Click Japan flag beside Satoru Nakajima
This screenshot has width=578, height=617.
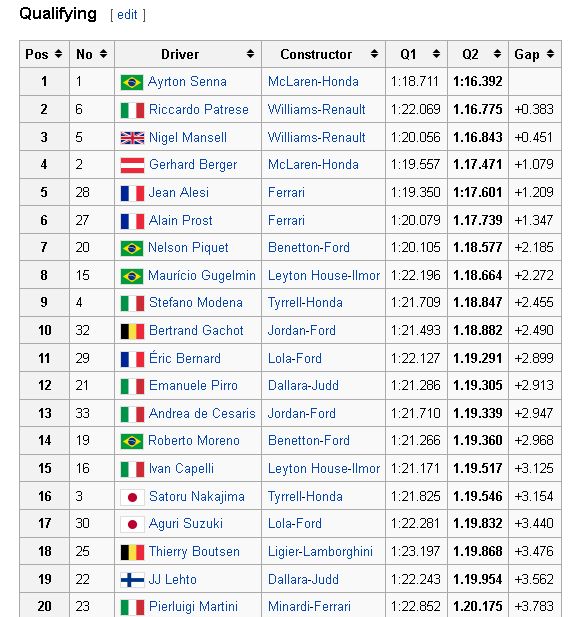coord(132,497)
